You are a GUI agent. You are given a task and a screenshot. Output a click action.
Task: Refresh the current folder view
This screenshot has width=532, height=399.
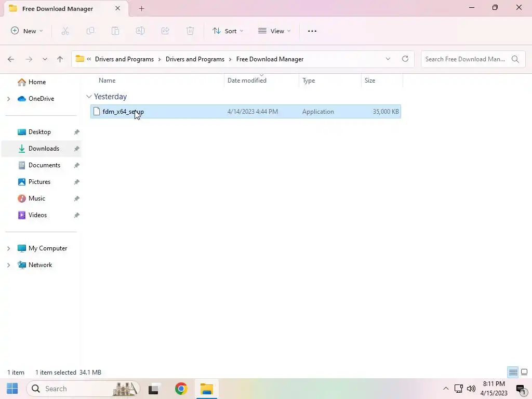(x=405, y=59)
